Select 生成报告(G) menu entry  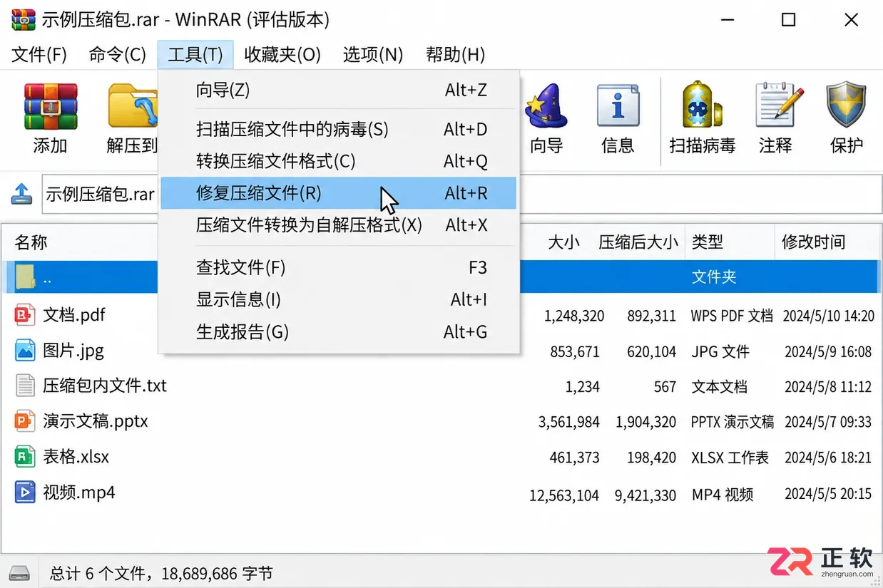pyautogui.click(x=338, y=332)
